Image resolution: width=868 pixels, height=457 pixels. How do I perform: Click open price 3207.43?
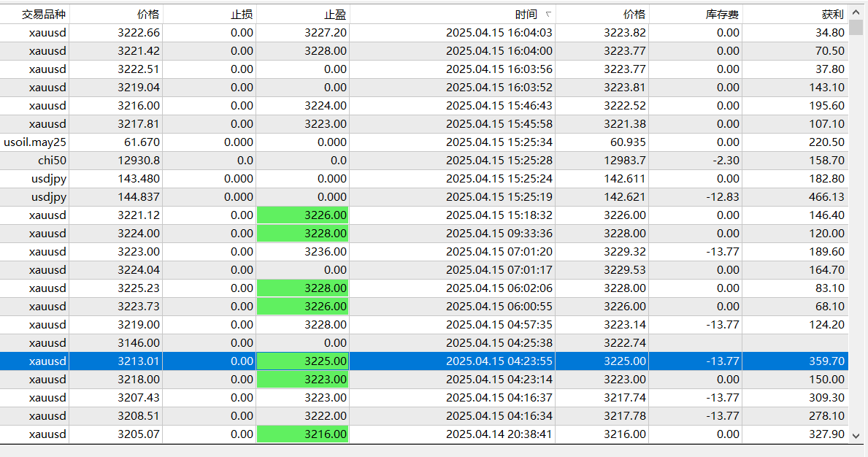(139, 398)
